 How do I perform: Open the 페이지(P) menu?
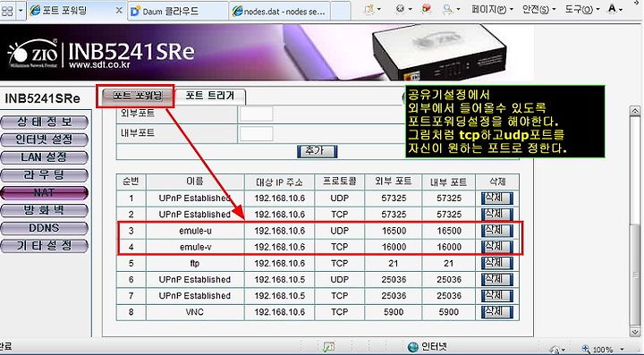493,10
